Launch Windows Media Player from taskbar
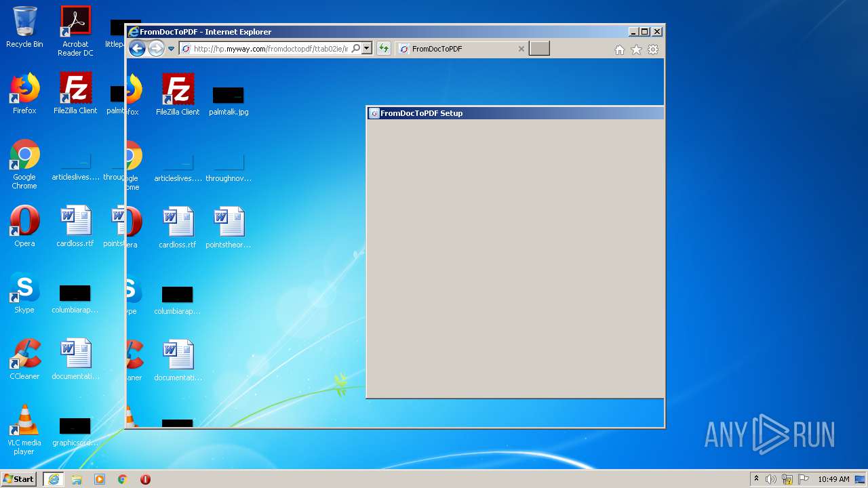 pos(100,479)
